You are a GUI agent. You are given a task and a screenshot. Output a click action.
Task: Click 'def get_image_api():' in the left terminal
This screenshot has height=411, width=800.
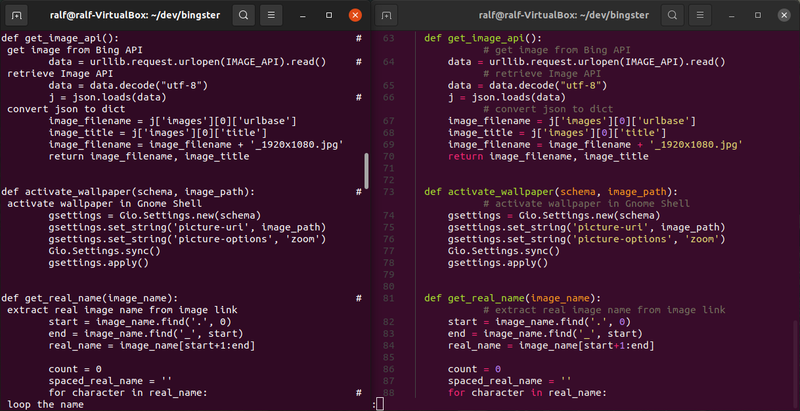tap(60, 38)
